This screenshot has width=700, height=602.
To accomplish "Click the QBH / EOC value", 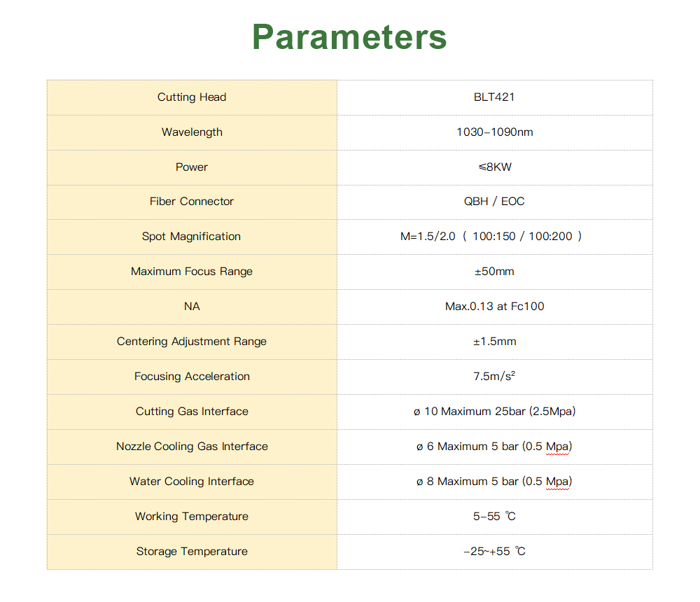I will coord(494,202).
